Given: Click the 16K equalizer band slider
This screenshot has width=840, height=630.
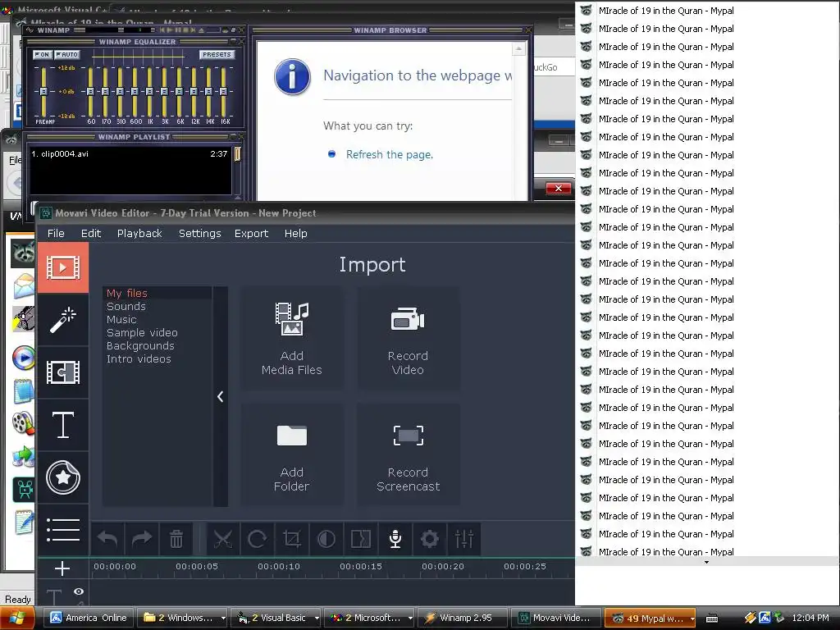Looking at the screenshot, I should click(x=224, y=92).
